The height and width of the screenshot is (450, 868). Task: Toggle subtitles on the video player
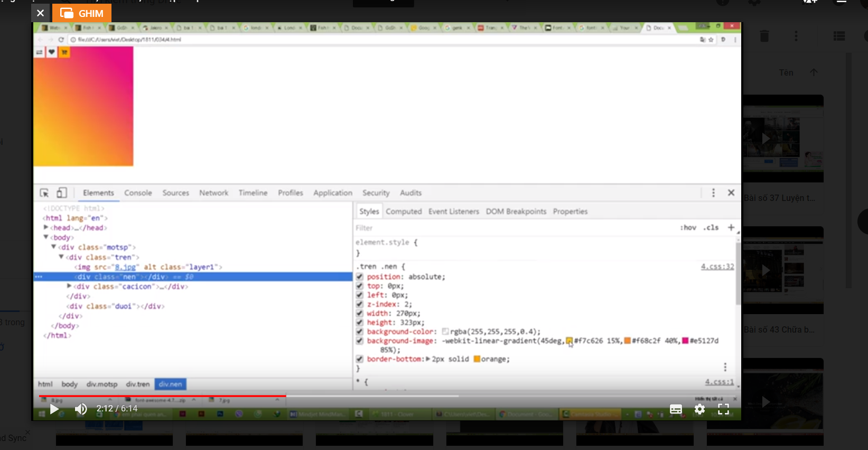coord(676,409)
